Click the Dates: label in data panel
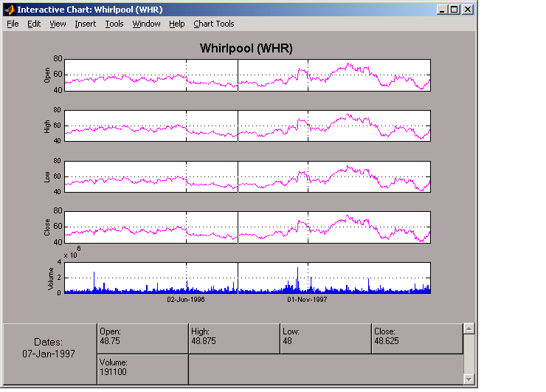 click(48, 343)
